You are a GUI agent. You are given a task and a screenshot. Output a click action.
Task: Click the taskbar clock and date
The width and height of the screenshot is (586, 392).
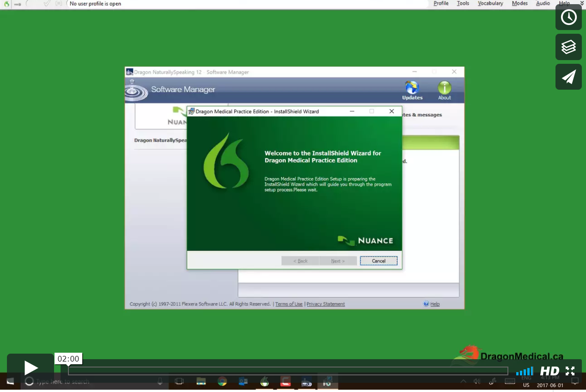(x=550, y=382)
